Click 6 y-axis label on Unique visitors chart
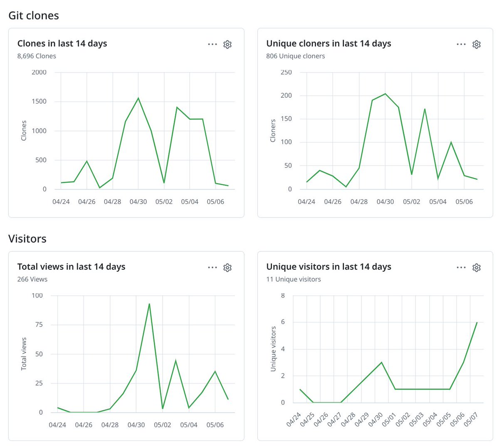 point(283,322)
